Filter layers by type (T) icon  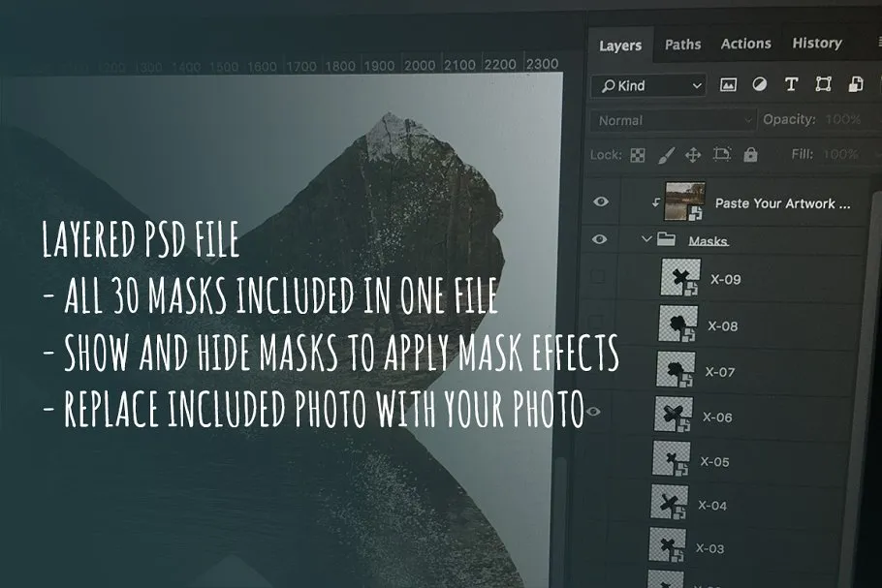pyautogui.click(x=791, y=85)
